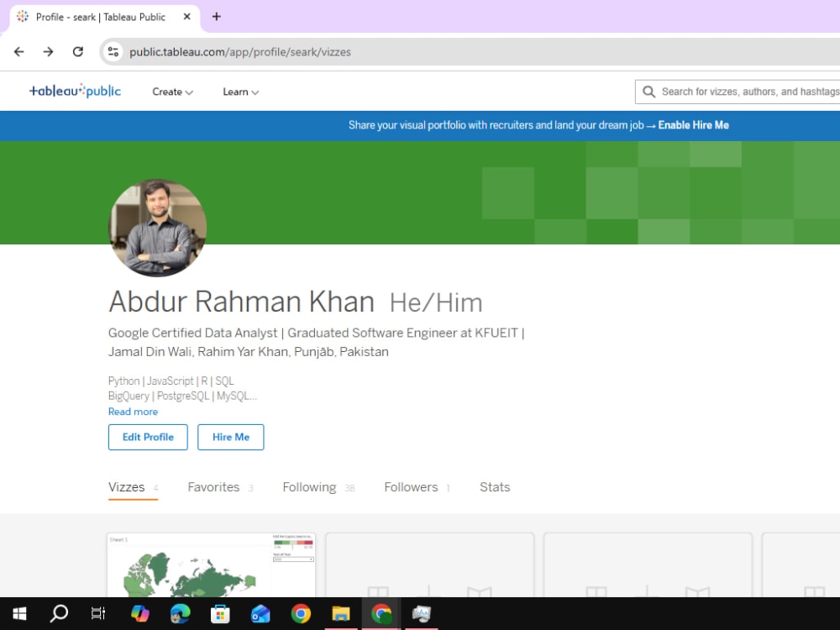Open Microsoft Edge from the taskbar
Screen dimensions: 840x630
click(180, 613)
